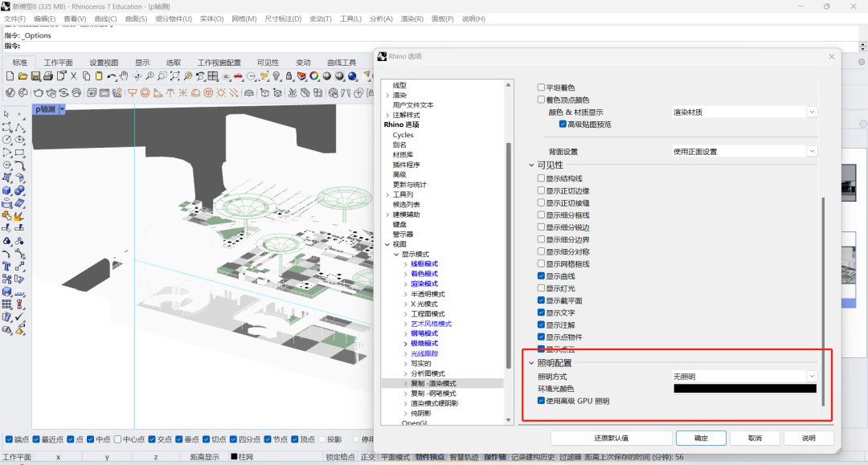Image resolution: width=868 pixels, height=465 pixels.
Task: Expand the 建模辅助 tree node
Action: click(x=387, y=214)
